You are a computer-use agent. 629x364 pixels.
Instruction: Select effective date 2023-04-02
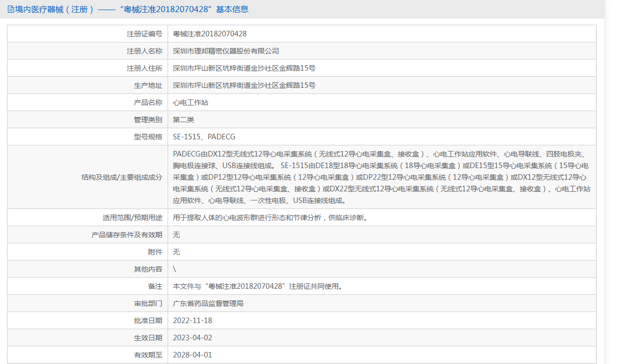tap(192, 338)
